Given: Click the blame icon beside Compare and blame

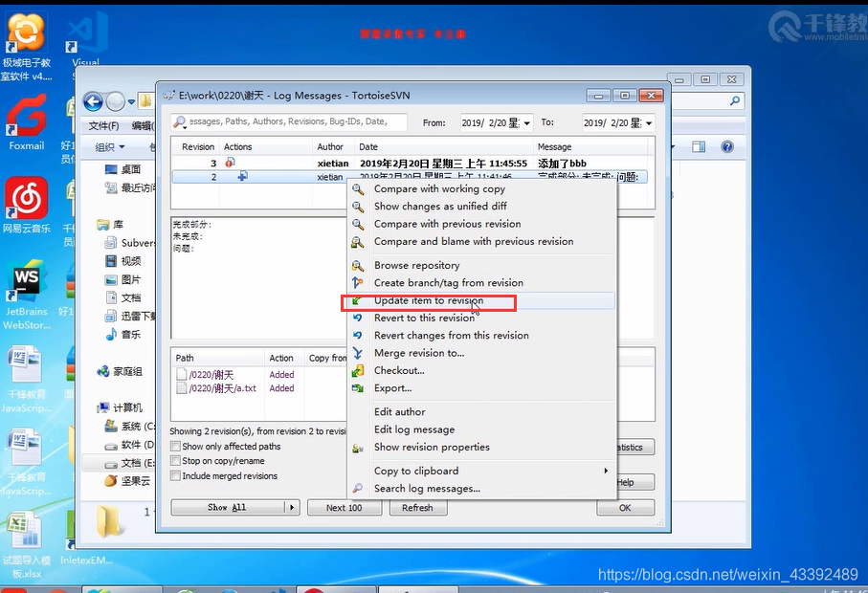Looking at the screenshot, I should coord(358,242).
